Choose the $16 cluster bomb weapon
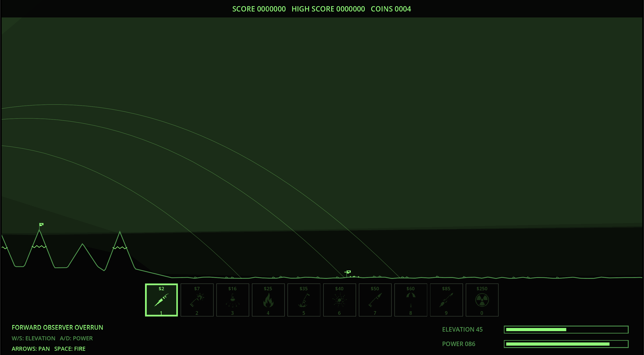This screenshot has height=355, width=644. tap(233, 300)
